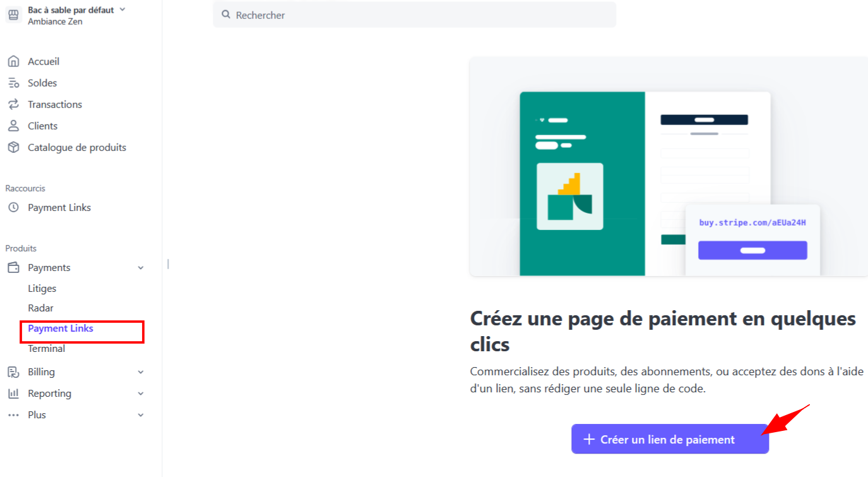Click the Reporting menu label
Image resolution: width=868 pixels, height=477 pixels.
[x=49, y=394]
